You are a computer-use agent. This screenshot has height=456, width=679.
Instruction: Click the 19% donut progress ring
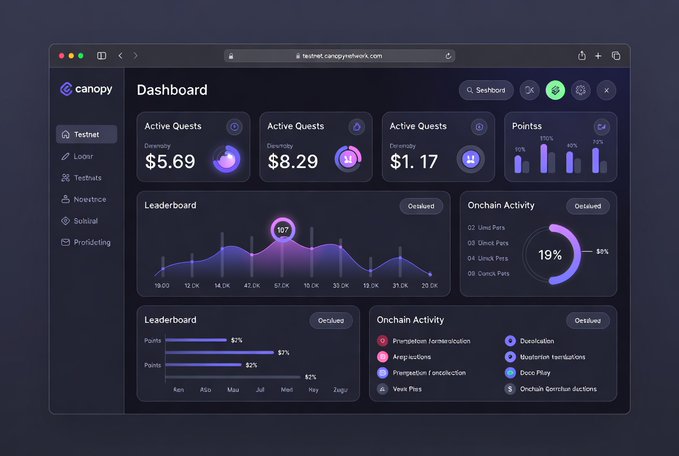(552, 254)
